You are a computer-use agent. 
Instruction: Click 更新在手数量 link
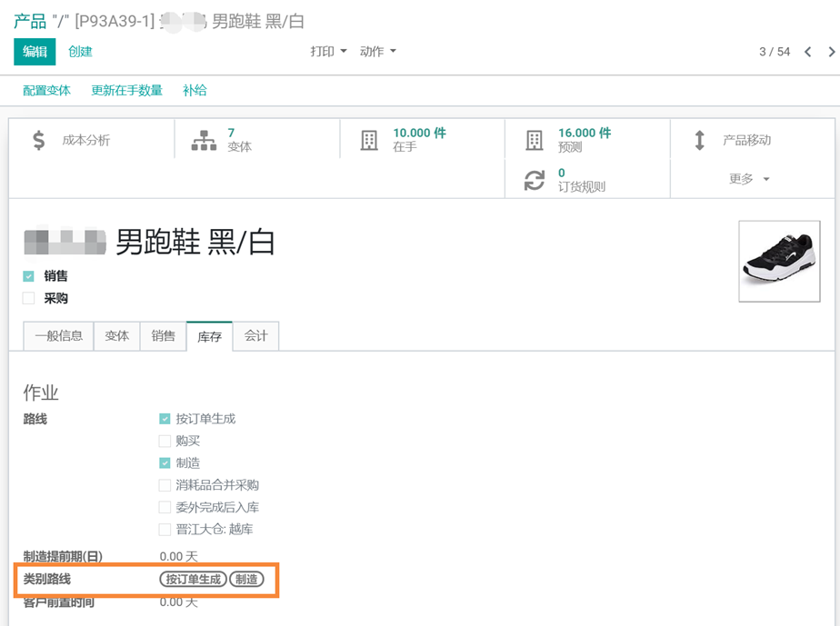click(x=126, y=91)
